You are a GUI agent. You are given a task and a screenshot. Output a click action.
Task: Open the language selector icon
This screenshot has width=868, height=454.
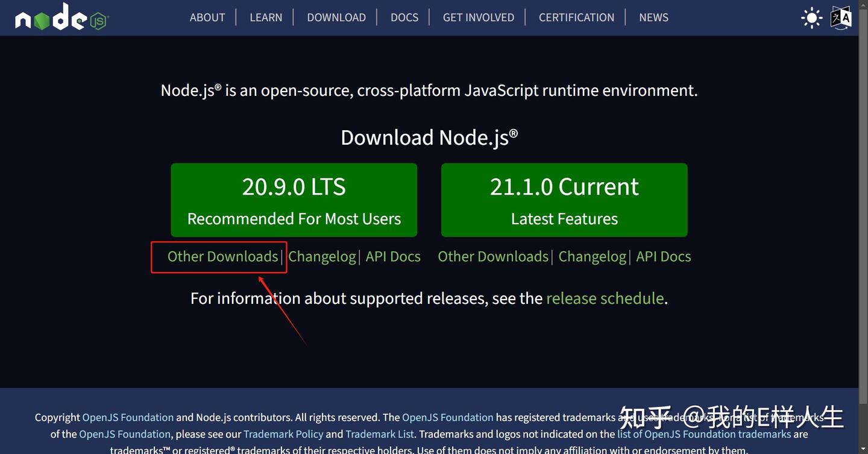click(840, 17)
